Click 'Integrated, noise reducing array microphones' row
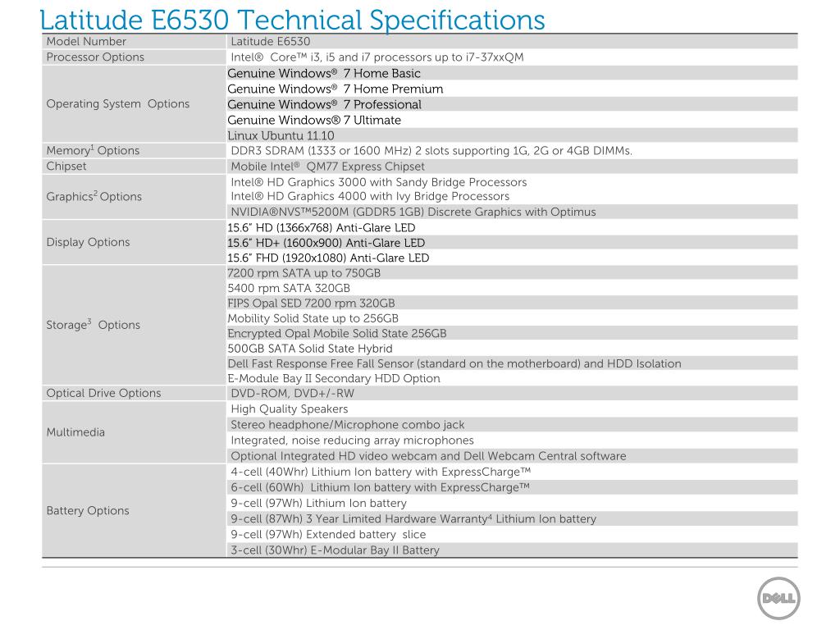The width and height of the screenshot is (840, 630). tap(512, 440)
